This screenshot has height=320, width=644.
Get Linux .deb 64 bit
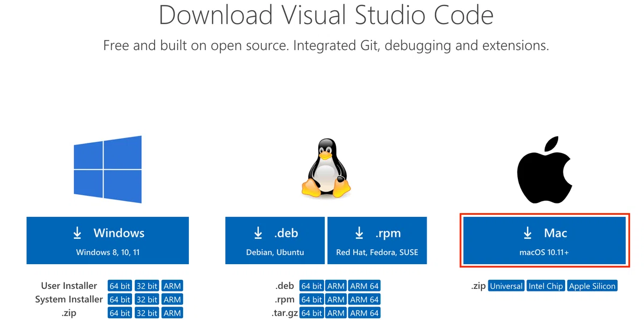pyautogui.click(x=312, y=286)
